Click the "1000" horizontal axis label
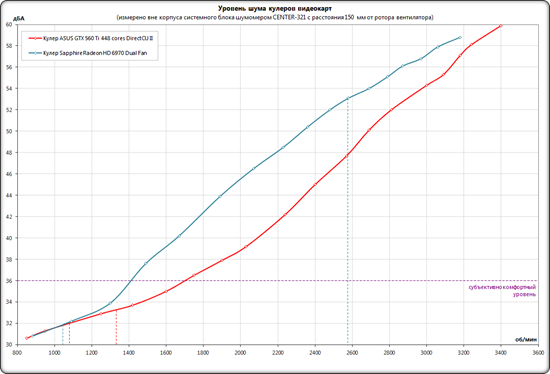Screen dimensions: 550x374 [x=54, y=352]
